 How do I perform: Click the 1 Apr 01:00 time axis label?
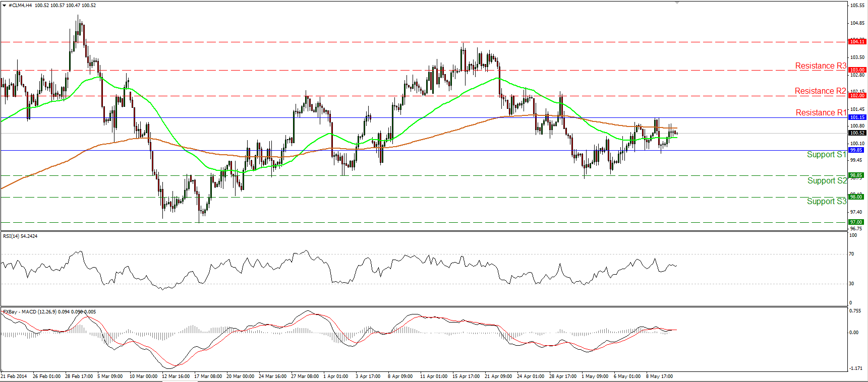[335, 376]
